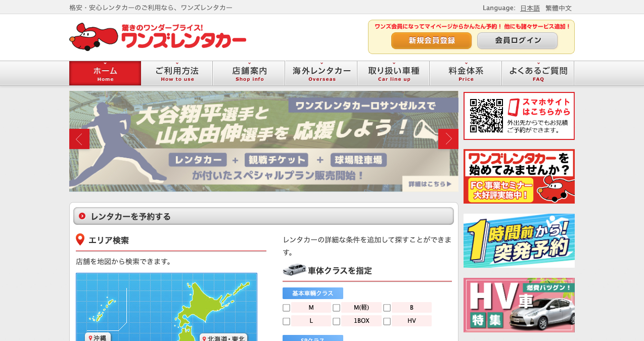Open the 1時間前から突発予約 banner

click(x=519, y=240)
